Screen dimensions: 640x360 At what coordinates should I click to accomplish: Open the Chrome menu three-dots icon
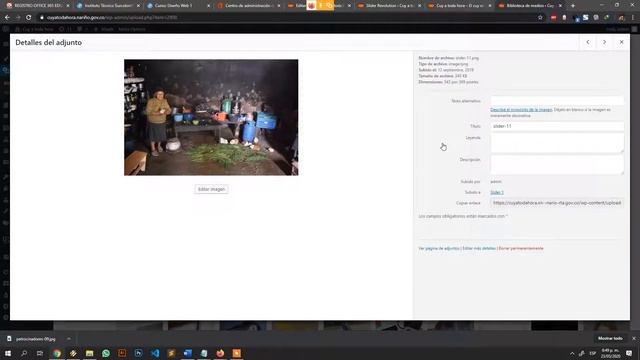(x=633, y=18)
